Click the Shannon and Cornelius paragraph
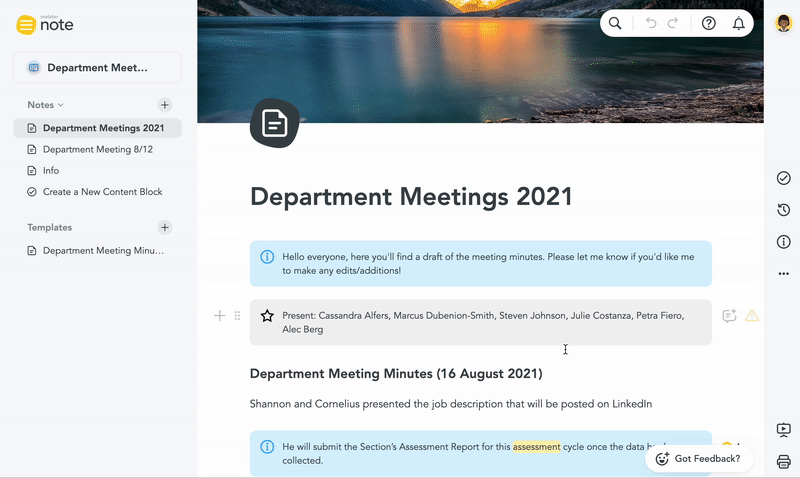Image resolution: width=800 pixels, height=478 pixels. tap(451, 404)
